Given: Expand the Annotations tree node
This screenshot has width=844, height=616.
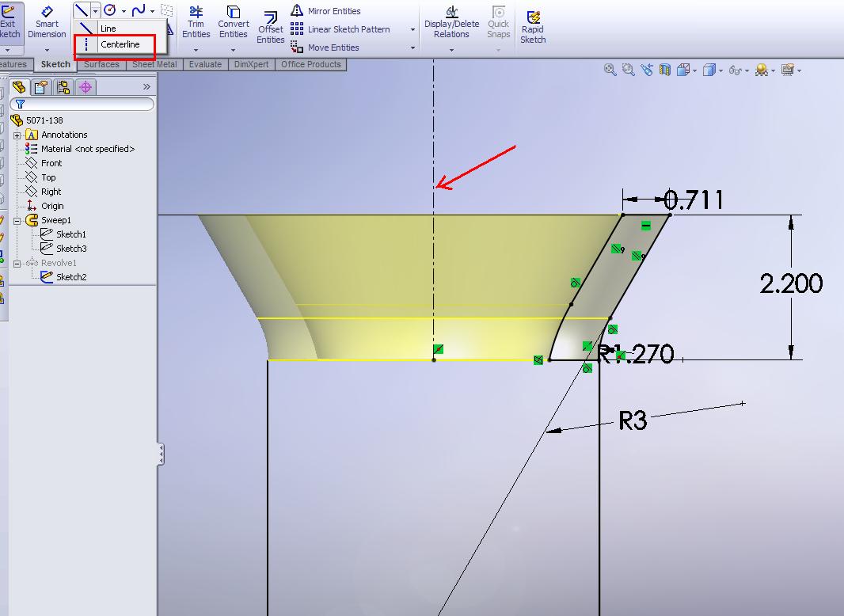Looking at the screenshot, I should tap(17, 135).
